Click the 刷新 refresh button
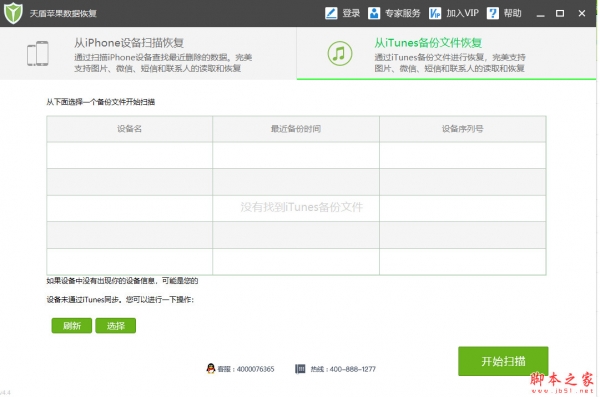Screen dimensions: 600x397 tap(72, 326)
